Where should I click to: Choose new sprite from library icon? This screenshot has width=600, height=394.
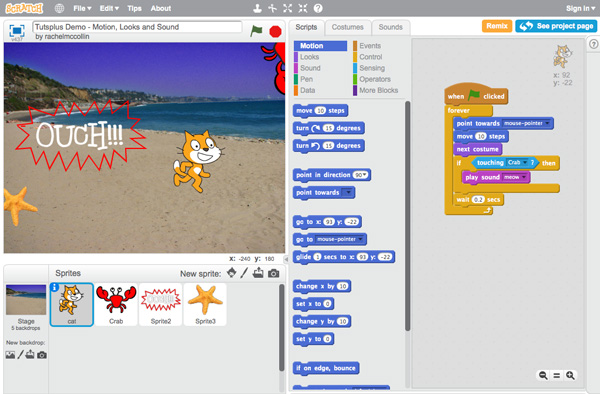(232, 273)
